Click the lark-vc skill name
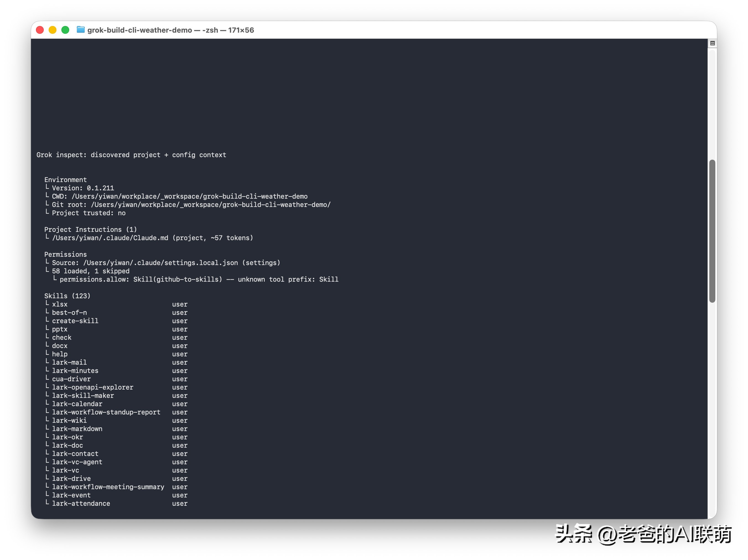 (x=66, y=470)
